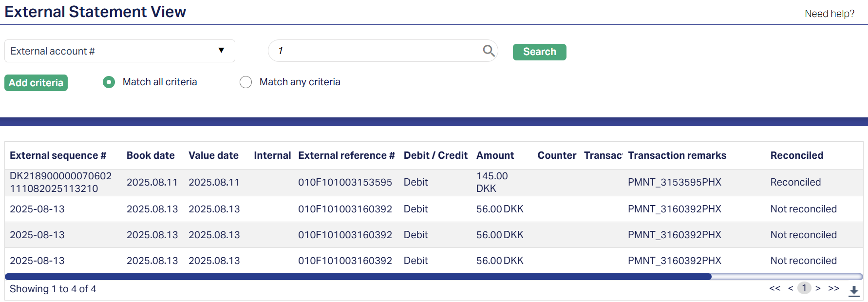868x302 pixels.
Task: Click the table's horizontal scrollbar
Action: tap(358, 277)
